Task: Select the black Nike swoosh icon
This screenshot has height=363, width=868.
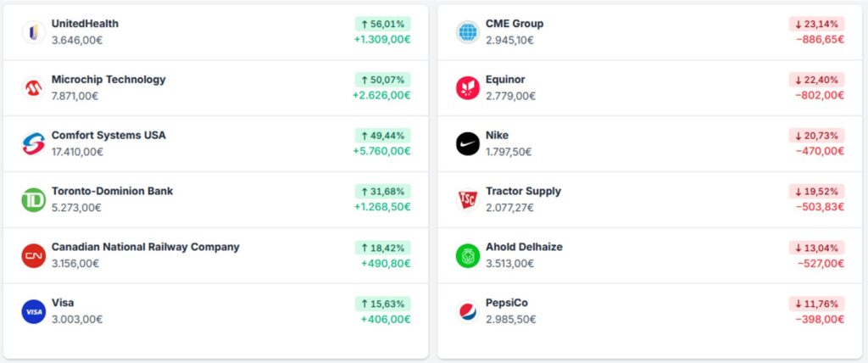Action: pos(468,144)
